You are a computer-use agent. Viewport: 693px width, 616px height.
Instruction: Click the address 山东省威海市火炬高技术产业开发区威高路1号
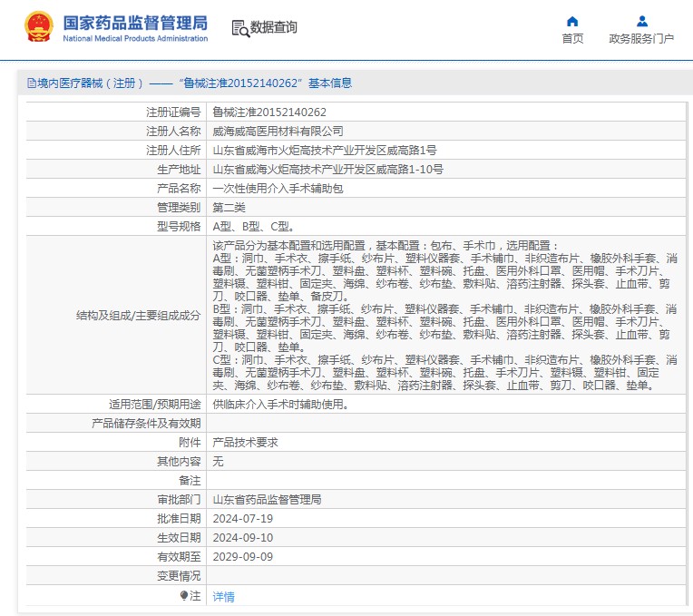coord(325,151)
